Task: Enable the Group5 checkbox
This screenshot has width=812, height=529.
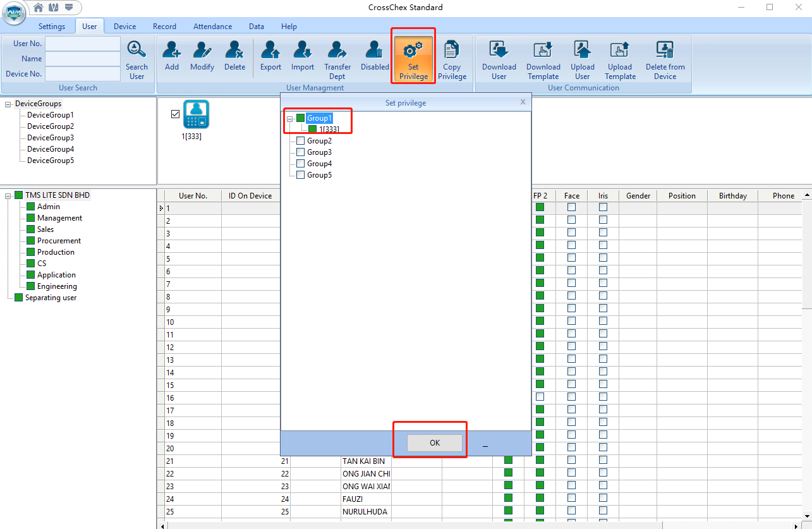Action: coord(301,175)
